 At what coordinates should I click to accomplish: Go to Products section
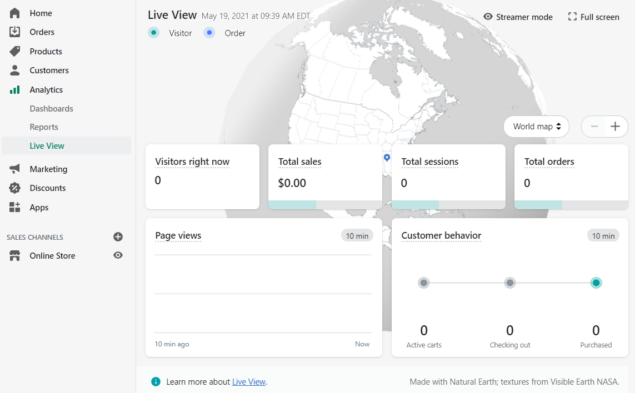coord(46,51)
